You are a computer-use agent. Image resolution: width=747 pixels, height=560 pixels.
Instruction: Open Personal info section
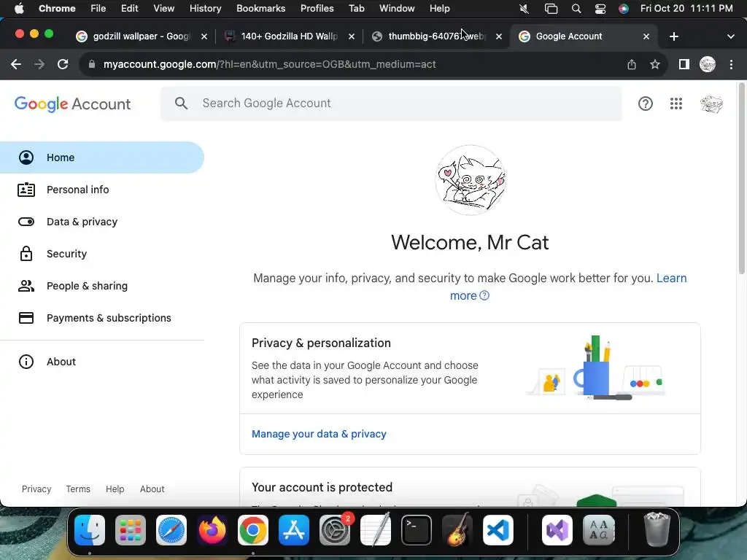(102, 190)
